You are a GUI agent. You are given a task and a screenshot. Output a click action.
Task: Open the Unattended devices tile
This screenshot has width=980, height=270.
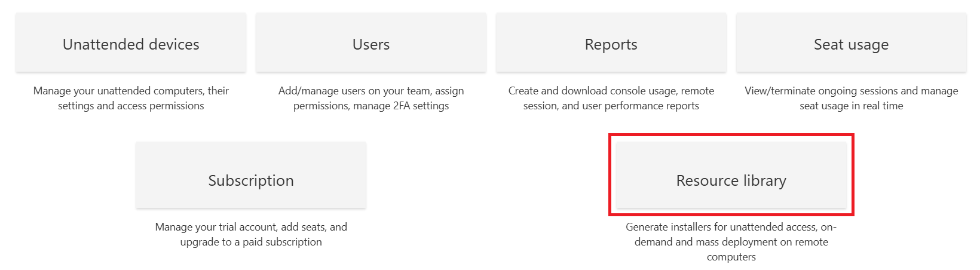pyautogui.click(x=131, y=44)
